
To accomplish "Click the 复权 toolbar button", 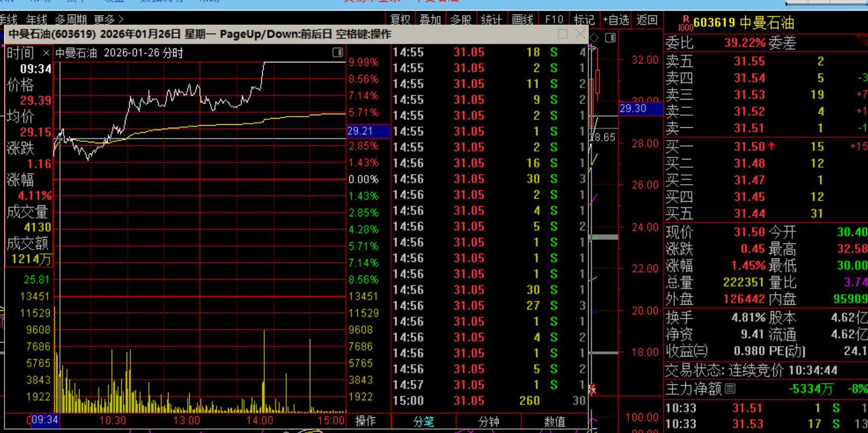I will pyautogui.click(x=401, y=20).
